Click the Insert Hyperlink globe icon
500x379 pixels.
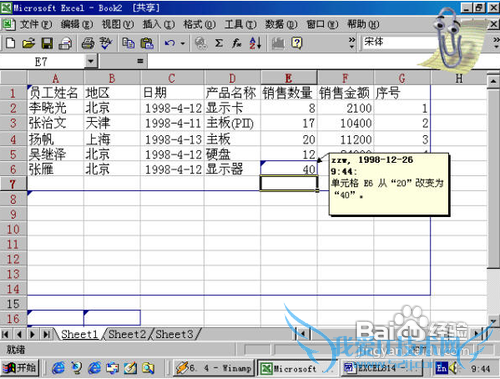click(201, 43)
